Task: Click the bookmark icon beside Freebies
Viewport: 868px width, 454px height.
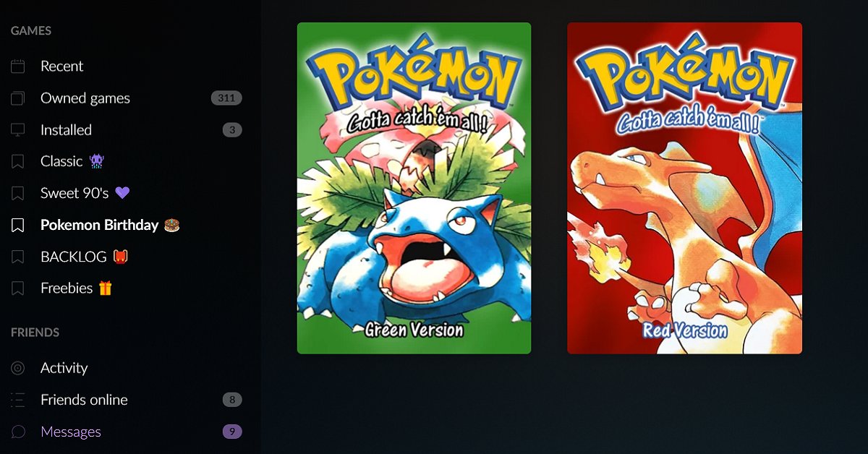Action: click(x=18, y=288)
